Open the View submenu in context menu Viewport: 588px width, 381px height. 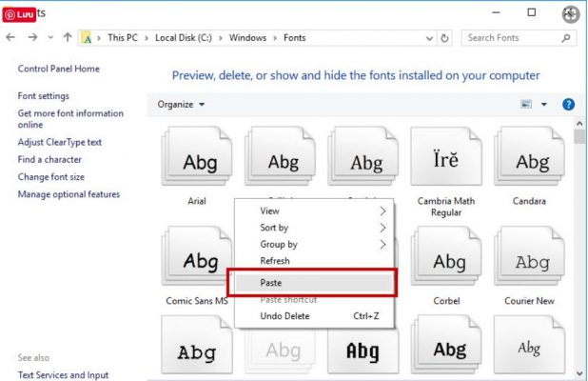(314, 211)
